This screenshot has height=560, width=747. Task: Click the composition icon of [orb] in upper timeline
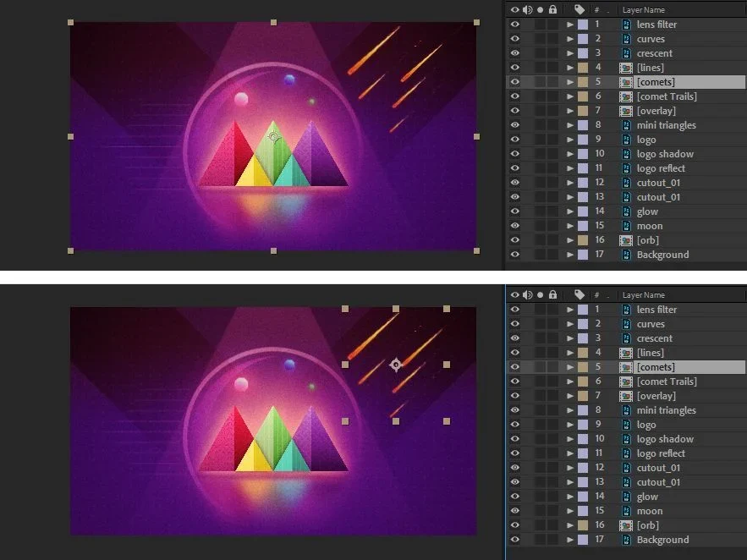click(626, 240)
